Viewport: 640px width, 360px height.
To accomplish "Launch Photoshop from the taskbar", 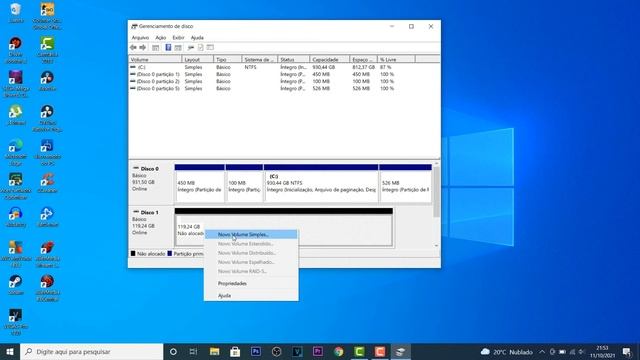I will click(256, 351).
